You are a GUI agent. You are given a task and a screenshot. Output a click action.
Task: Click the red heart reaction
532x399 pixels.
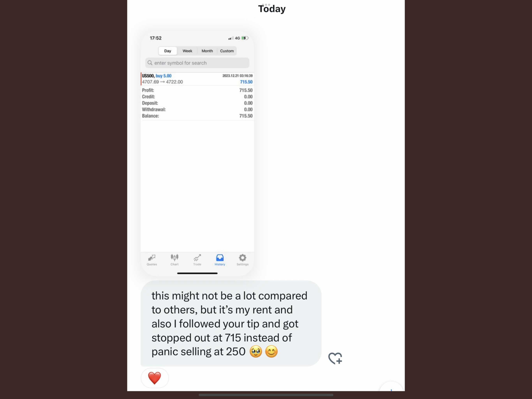coord(154,378)
